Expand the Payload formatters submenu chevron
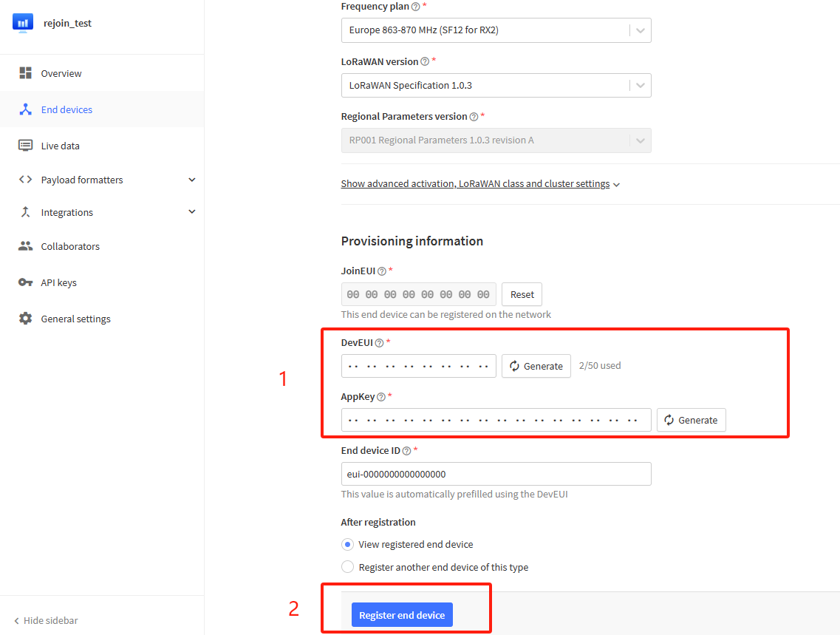The image size is (840, 635). coord(192,180)
